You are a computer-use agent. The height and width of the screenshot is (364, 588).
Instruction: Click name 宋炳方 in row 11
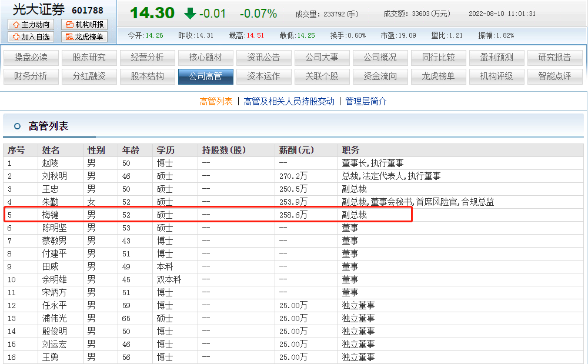tap(54, 293)
